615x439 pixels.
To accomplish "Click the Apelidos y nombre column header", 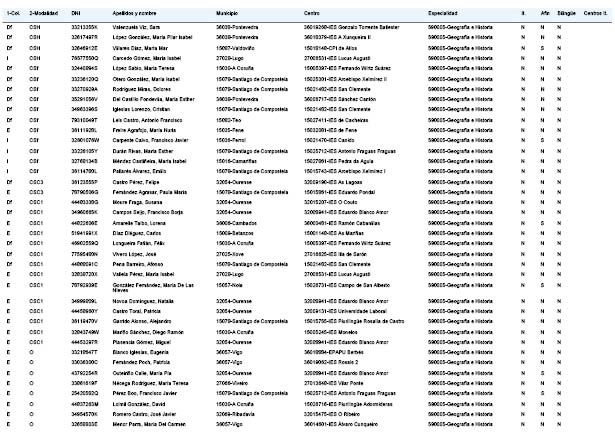I will (x=134, y=13).
